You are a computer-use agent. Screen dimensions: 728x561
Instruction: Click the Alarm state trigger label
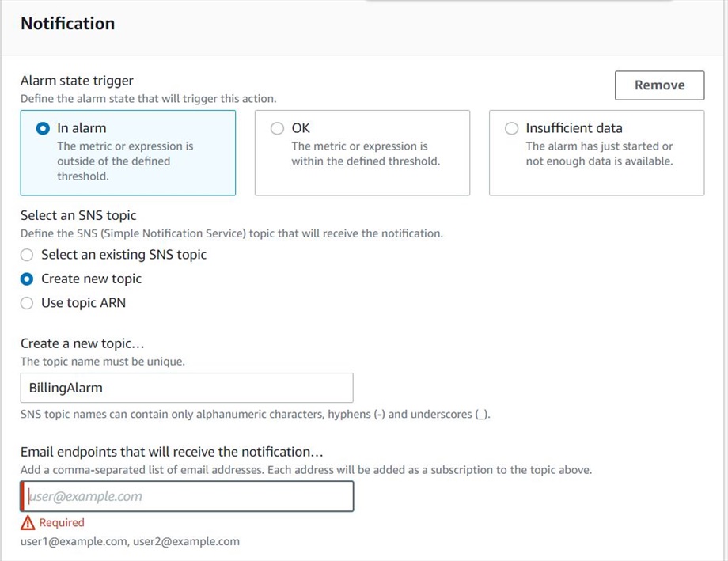click(x=77, y=81)
